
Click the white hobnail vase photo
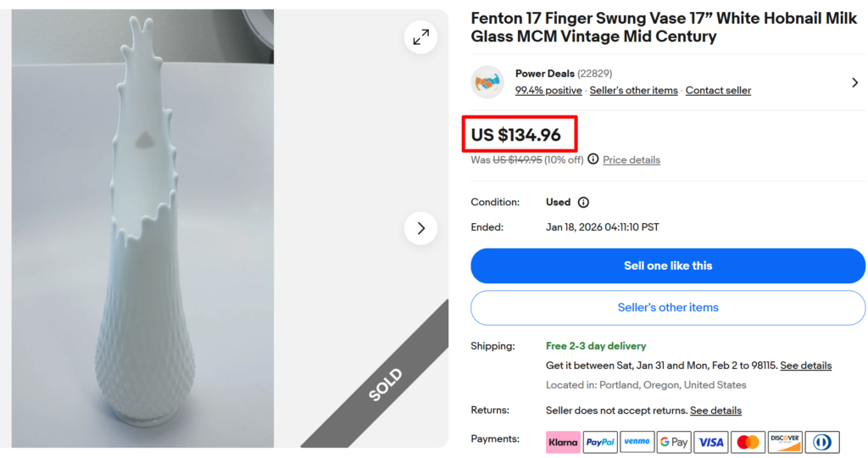click(x=144, y=229)
